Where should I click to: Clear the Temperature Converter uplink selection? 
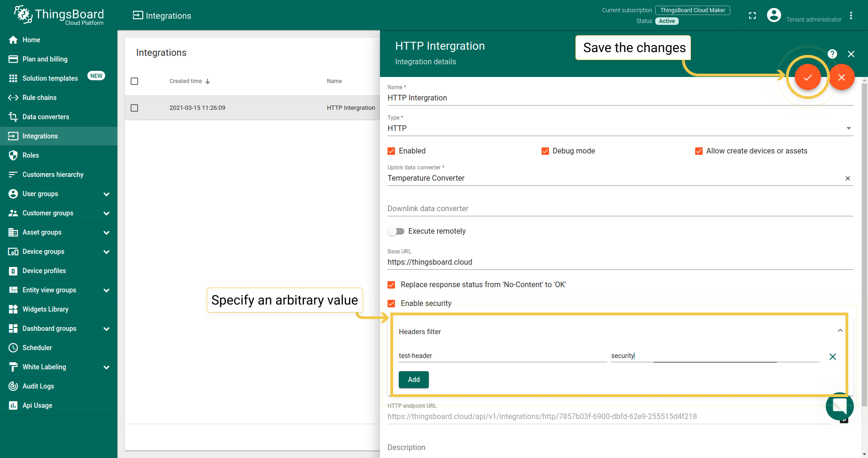848,178
